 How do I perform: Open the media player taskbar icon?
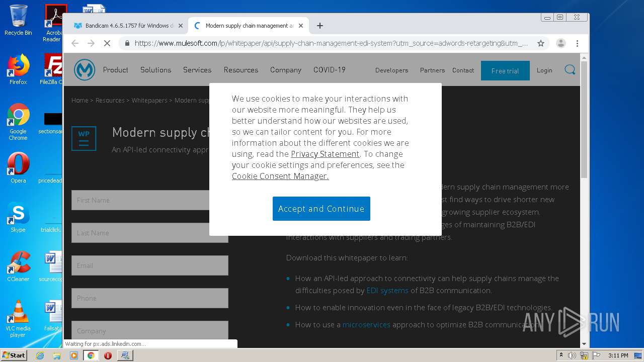74,355
